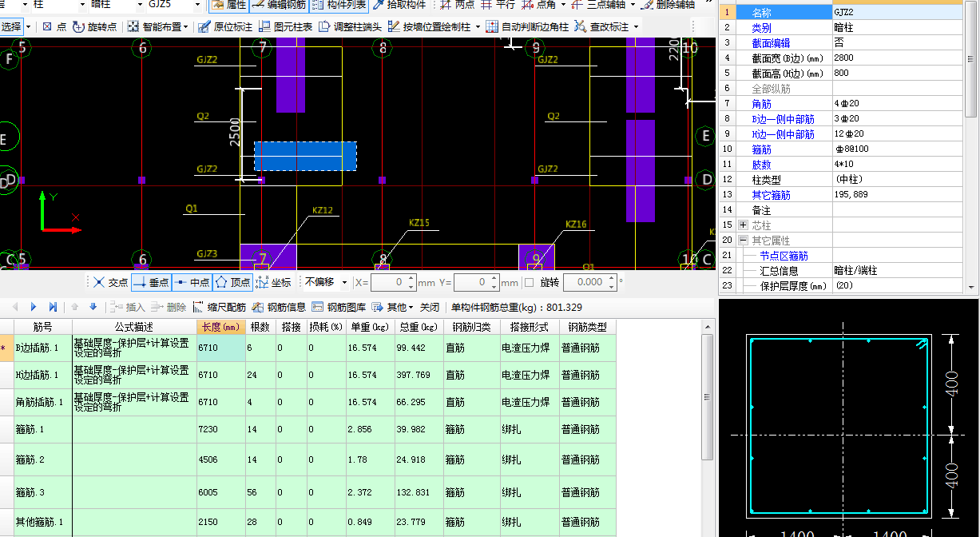Click the 删除辅轴 delete auxiliary axis tool
980x537 pixels.
click(669, 5)
